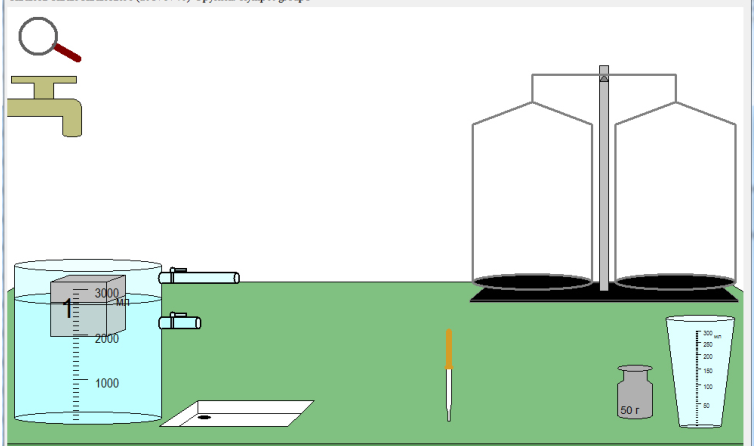Click the 200 mark on small beaker
754x446 pixels.
pos(707,357)
